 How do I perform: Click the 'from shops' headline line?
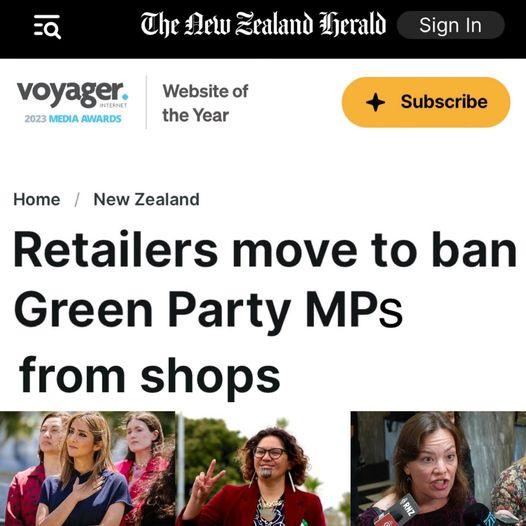click(150, 376)
